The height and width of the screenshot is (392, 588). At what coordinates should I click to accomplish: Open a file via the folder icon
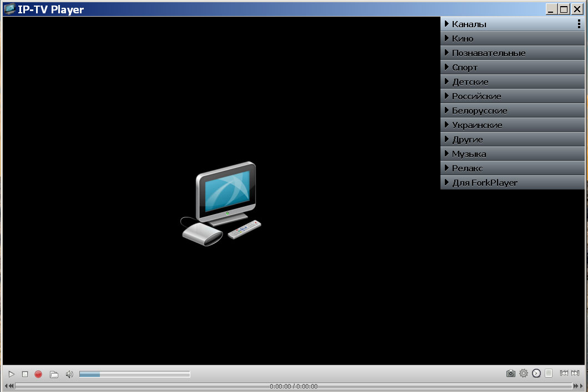click(x=54, y=374)
